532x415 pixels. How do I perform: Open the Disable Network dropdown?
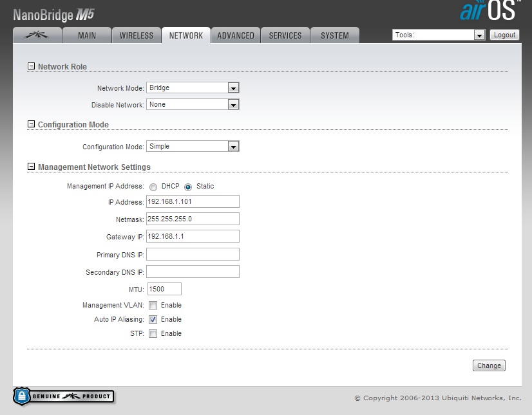tap(193, 104)
